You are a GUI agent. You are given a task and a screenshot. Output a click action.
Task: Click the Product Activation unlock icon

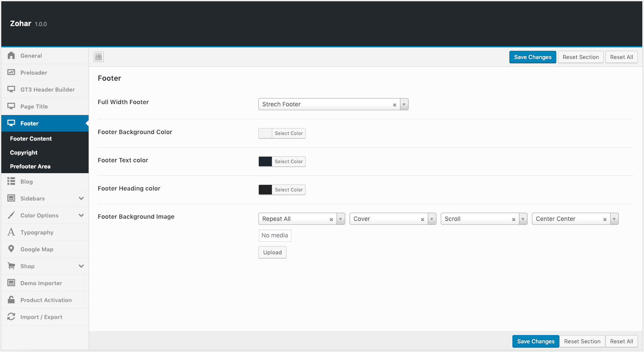pyautogui.click(x=11, y=300)
